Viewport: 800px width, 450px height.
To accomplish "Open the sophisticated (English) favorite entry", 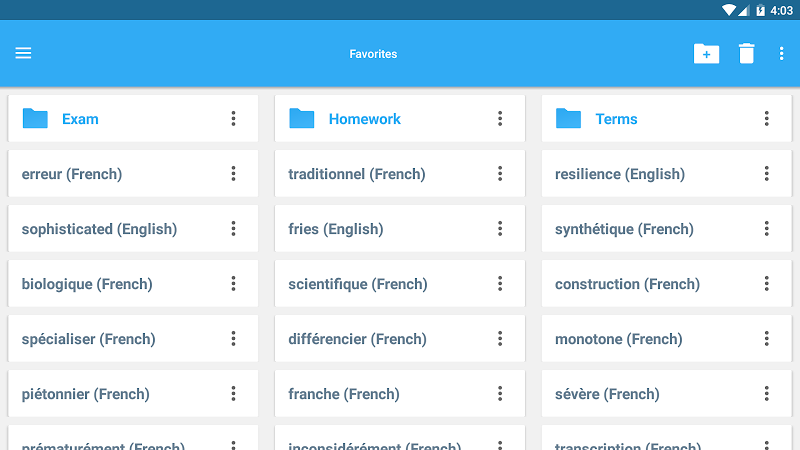I will click(x=99, y=229).
